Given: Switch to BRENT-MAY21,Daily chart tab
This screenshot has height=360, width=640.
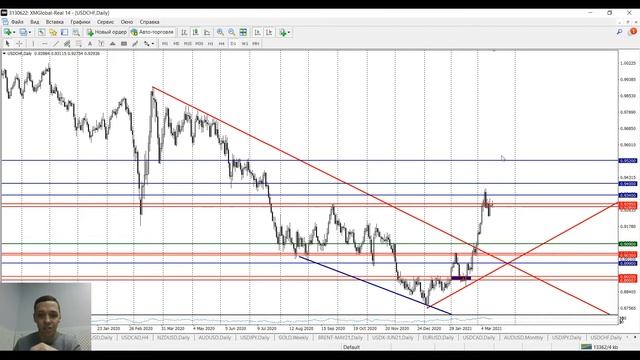Looking at the screenshot, I should (x=340, y=338).
